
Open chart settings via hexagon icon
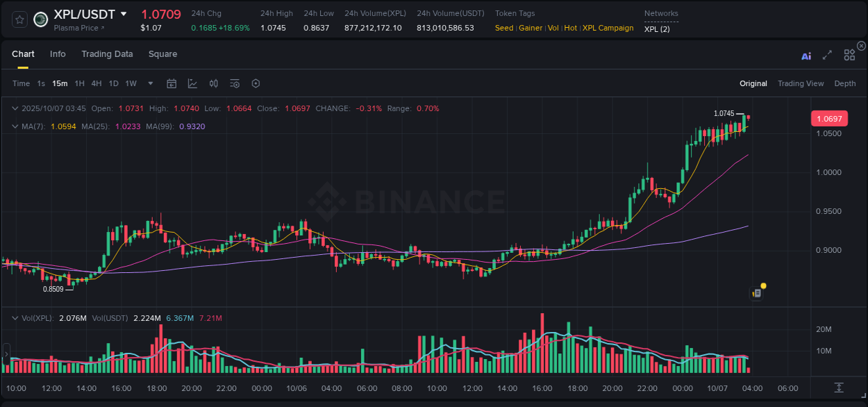pyautogui.click(x=256, y=83)
